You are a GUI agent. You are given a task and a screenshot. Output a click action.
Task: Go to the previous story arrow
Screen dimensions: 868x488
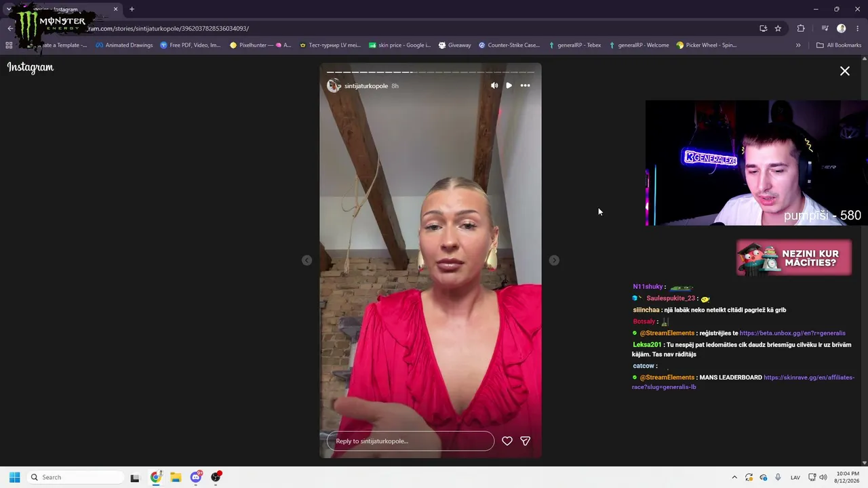pos(307,260)
